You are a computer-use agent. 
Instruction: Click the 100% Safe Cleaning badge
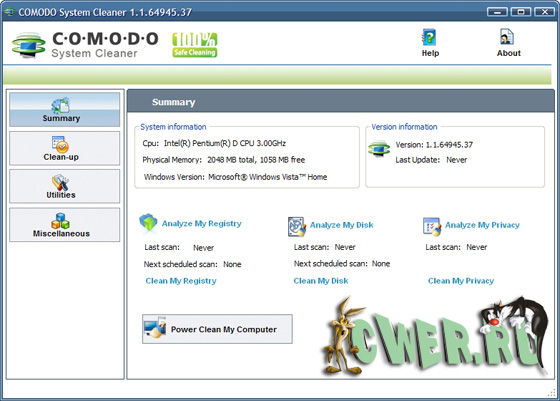(x=195, y=45)
